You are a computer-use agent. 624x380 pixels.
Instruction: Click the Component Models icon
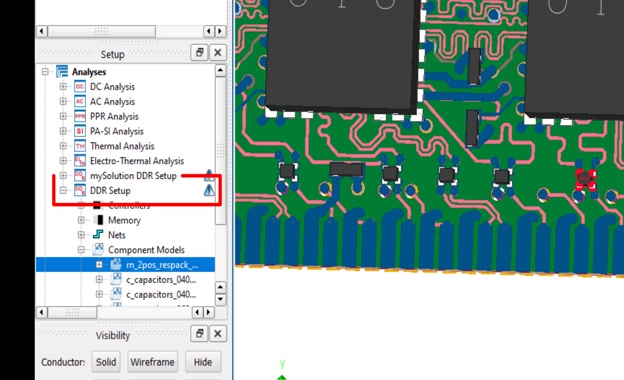click(x=98, y=249)
